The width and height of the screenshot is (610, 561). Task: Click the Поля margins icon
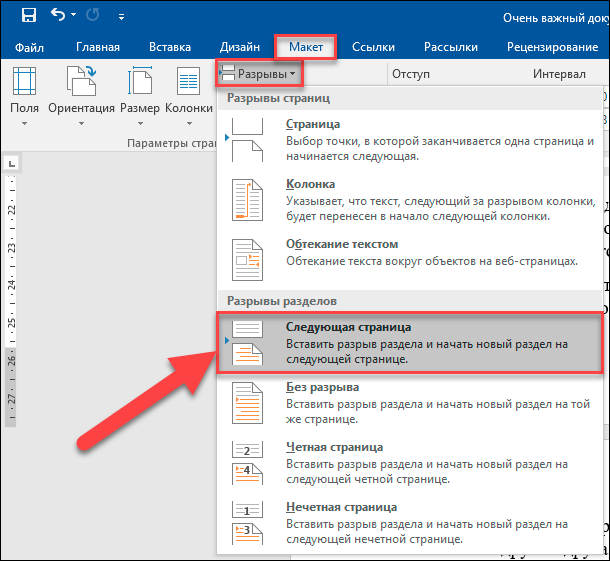(25, 81)
